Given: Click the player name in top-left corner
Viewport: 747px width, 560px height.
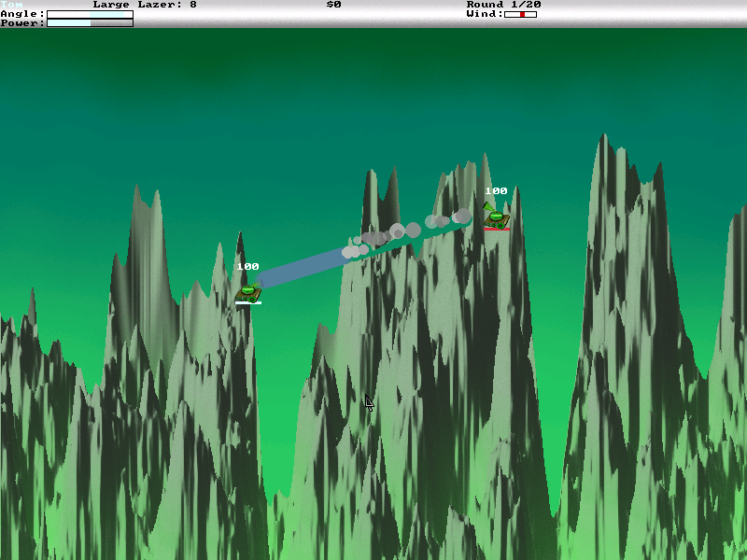Looking at the screenshot, I should (x=11, y=5).
